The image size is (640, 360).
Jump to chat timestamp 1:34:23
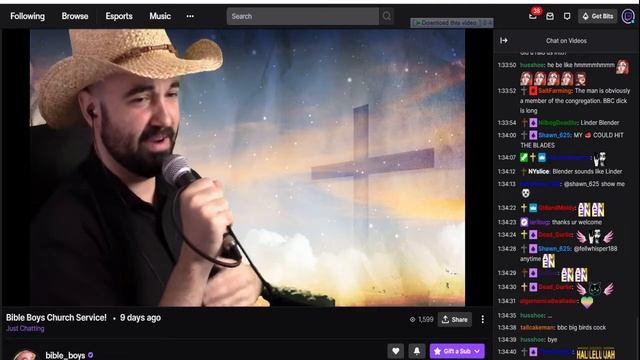click(x=507, y=222)
